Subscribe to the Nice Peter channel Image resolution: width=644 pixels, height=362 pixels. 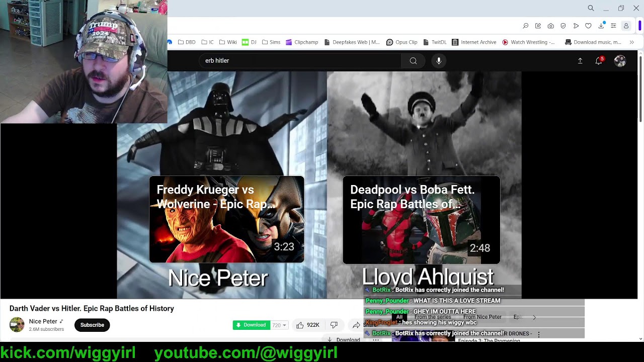click(92, 325)
